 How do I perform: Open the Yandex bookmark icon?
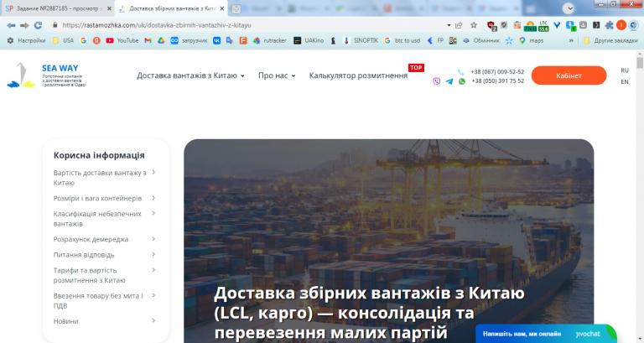pyautogui.click(x=96, y=40)
